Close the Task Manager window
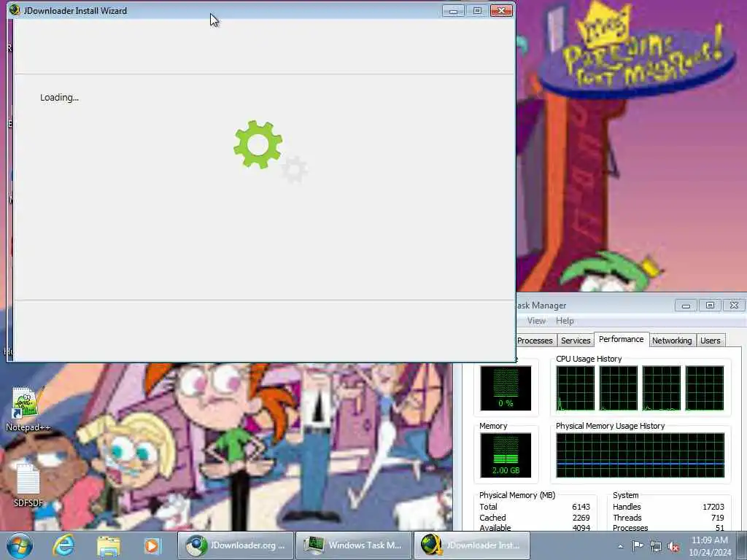Image resolution: width=747 pixels, height=560 pixels. [x=734, y=306]
